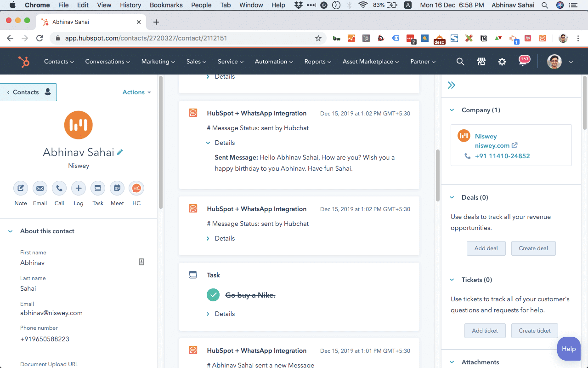Collapse the Company (1) section
This screenshot has width=588, height=368.
[452, 110]
